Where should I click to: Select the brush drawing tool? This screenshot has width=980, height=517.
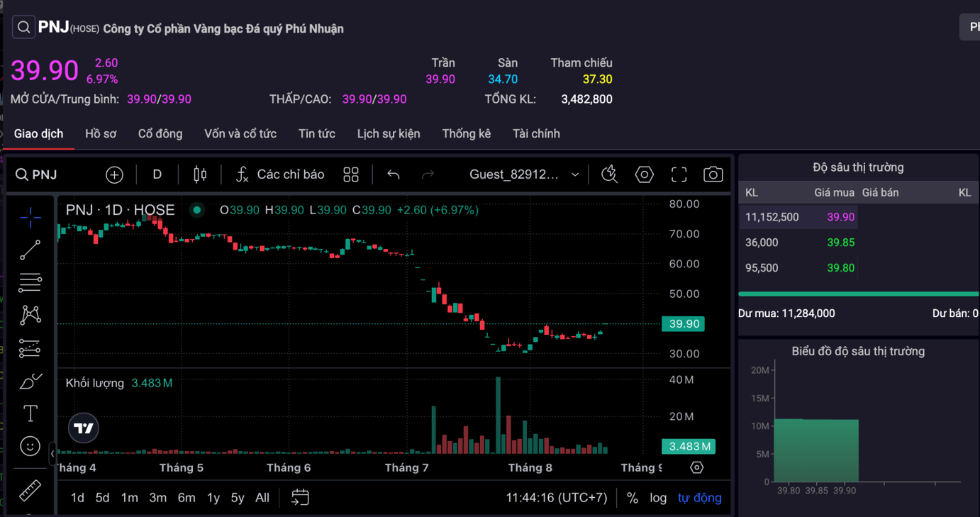30,382
